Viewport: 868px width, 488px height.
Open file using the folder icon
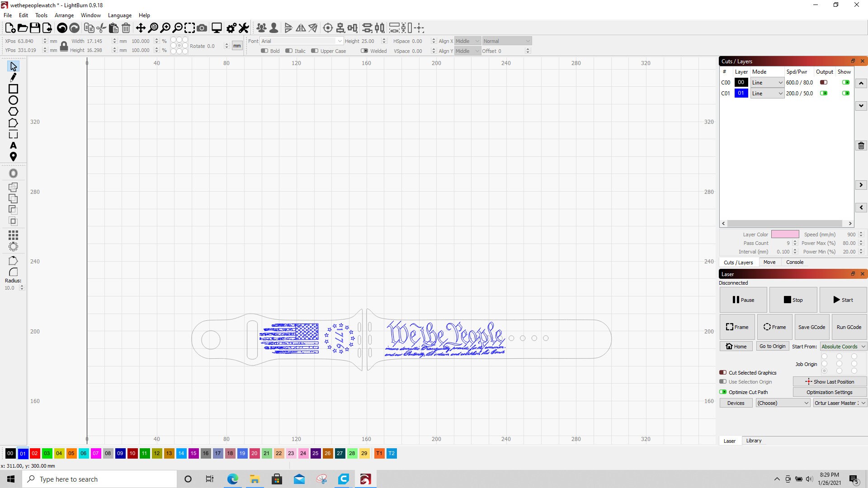pos(22,28)
